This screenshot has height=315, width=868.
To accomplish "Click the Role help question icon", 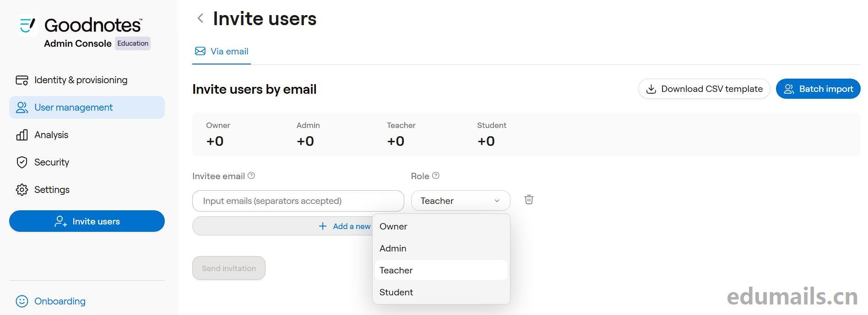I will click(436, 176).
